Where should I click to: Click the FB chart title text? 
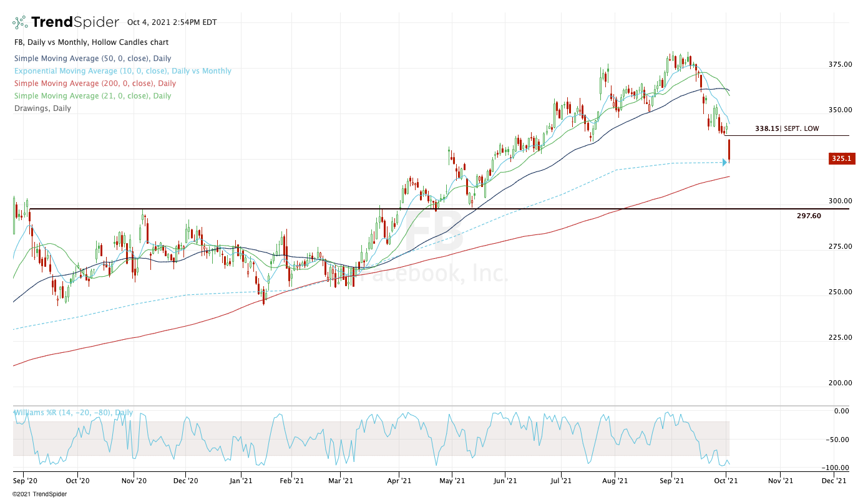tap(90, 42)
